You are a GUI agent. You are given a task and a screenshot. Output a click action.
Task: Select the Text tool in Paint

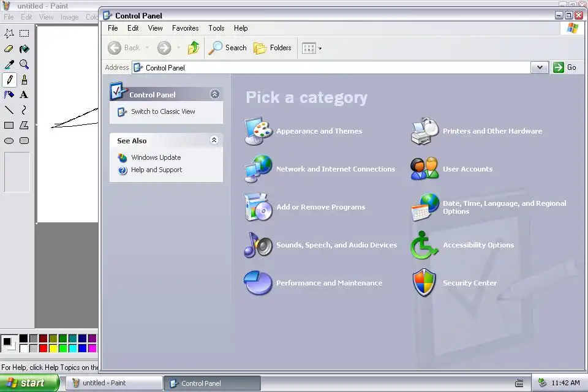tap(24, 94)
